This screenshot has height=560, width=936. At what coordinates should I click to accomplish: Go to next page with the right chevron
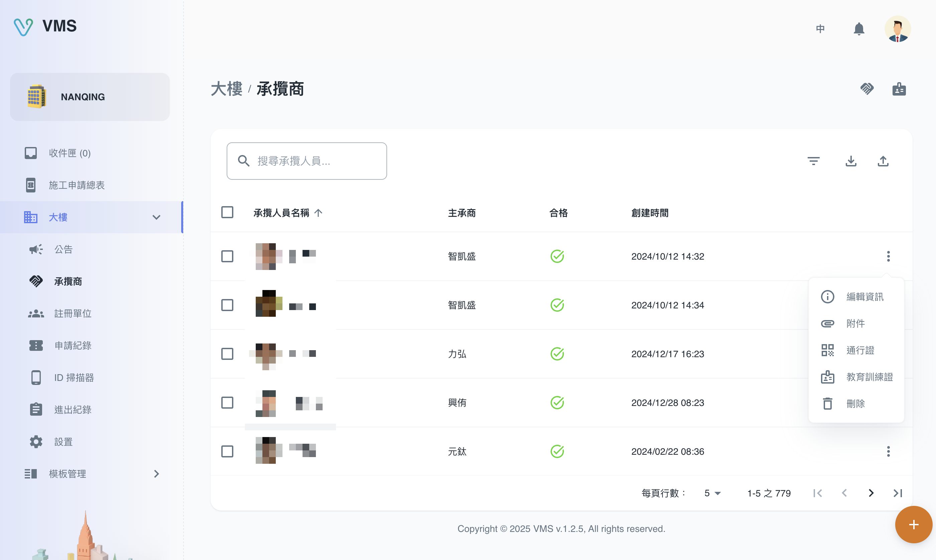pyautogui.click(x=871, y=493)
